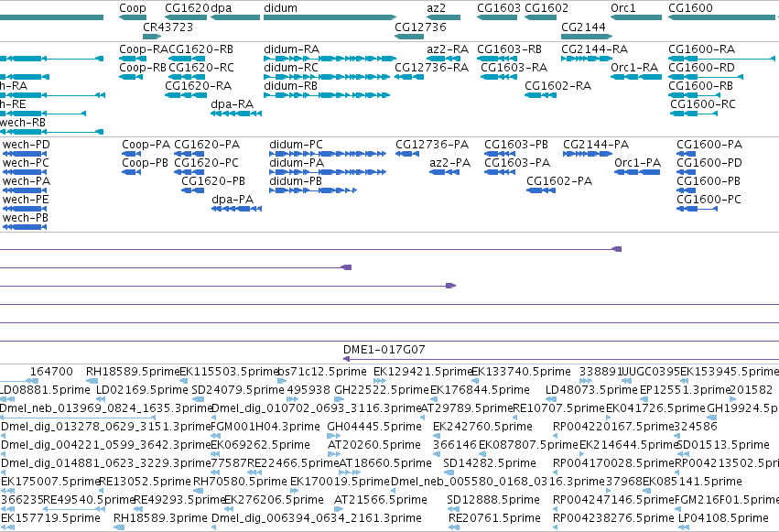Click the EK170019.5prime EST label
Screen dimensions: 779x532
pyautogui.click(x=340, y=482)
